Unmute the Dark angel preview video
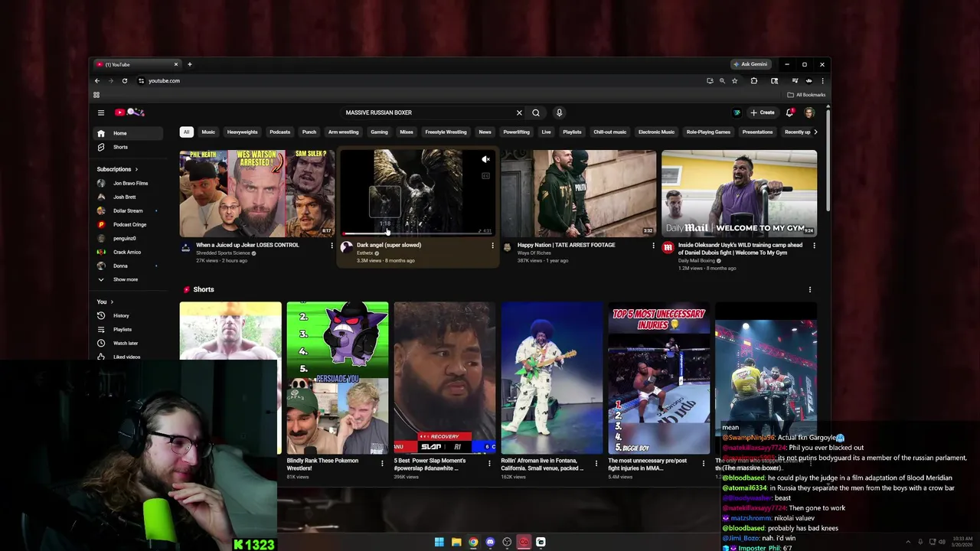The height and width of the screenshot is (551, 980). click(485, 160)
